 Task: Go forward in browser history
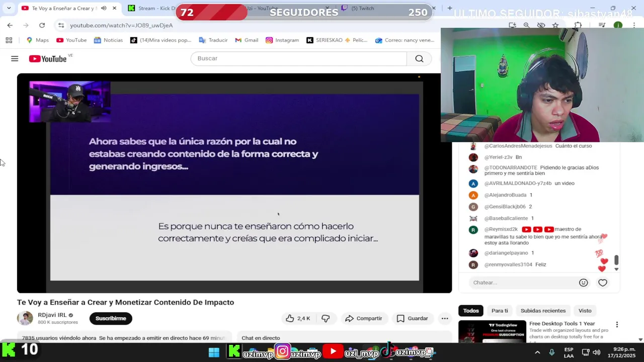(x=26, y=25)
